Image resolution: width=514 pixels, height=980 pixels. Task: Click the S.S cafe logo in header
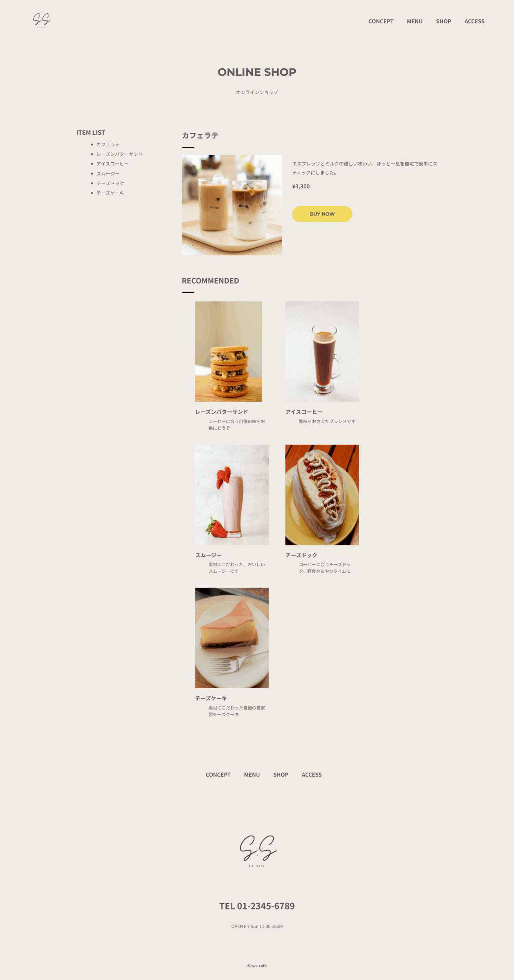coord(42,20)
